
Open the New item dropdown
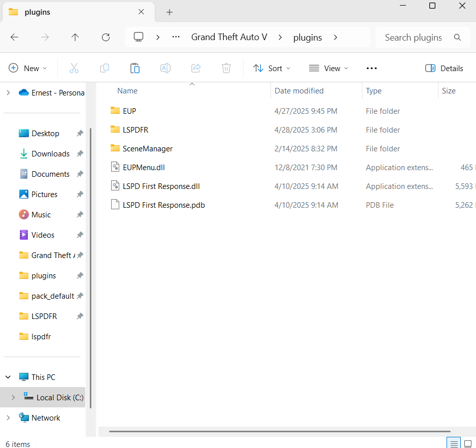pos(28,68)
